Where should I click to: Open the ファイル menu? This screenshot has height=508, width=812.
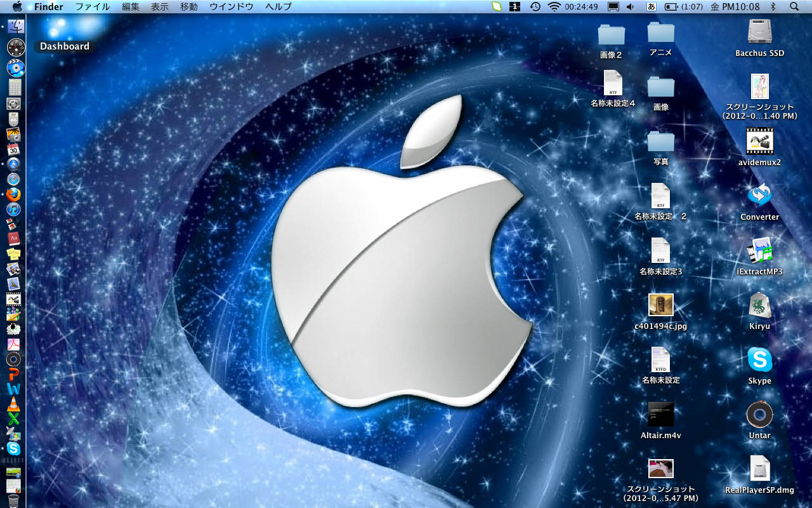[x=92, y=6]
